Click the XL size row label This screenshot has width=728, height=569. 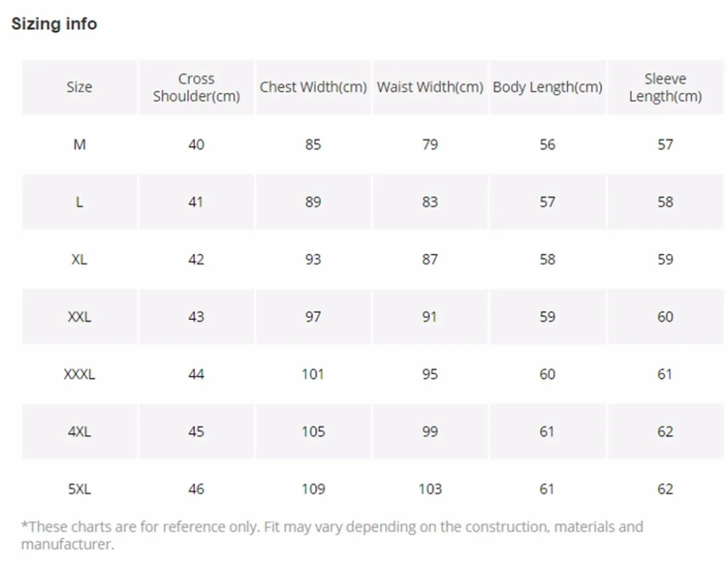79,260
